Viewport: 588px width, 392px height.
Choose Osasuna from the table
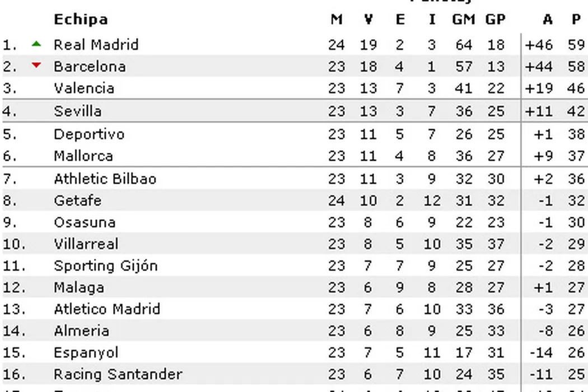coord(85,222)
